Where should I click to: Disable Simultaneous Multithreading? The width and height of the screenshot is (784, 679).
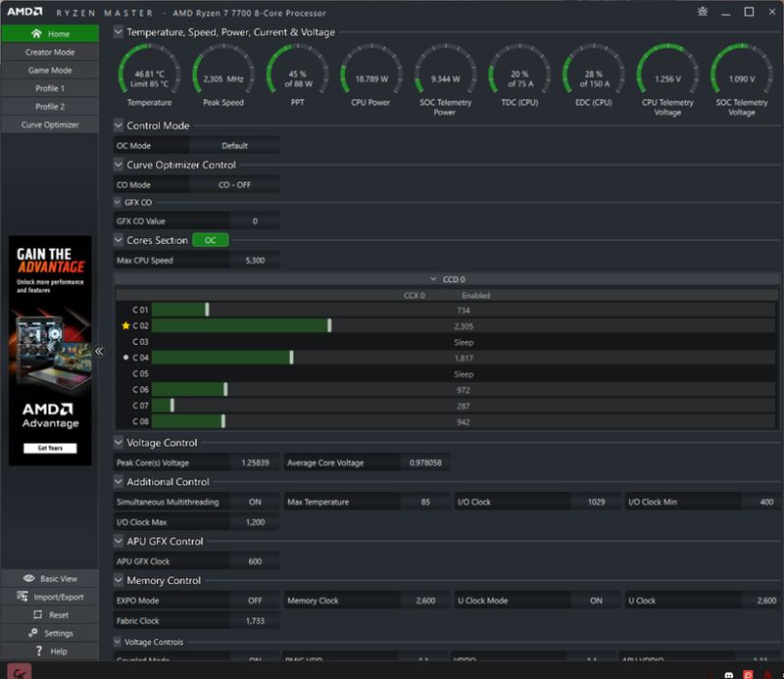[255, 501]
